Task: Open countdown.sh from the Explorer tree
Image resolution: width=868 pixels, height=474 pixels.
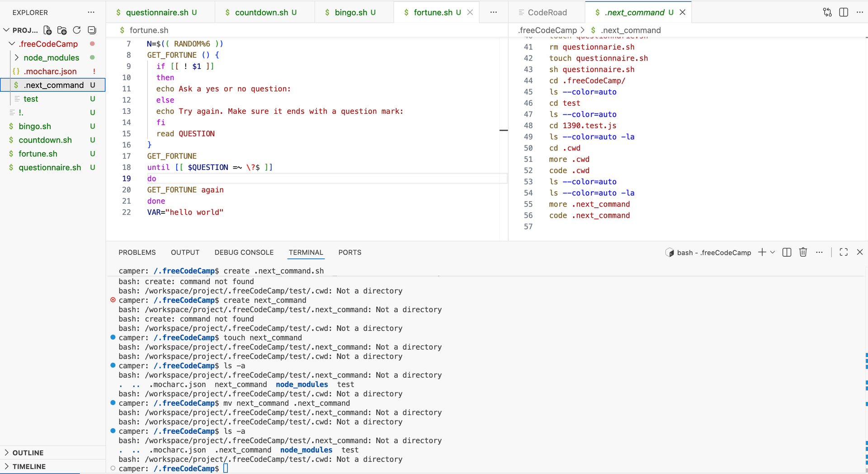Action: click(x=53, y=140)
